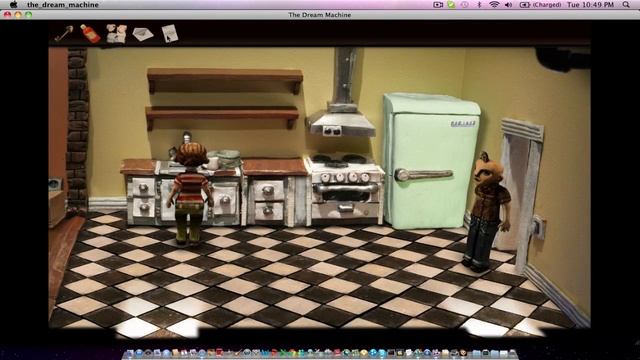Click the Bluetooth menu bar icon
The height and width of the screenshot is (360, 640).
(x=480, y=4)
